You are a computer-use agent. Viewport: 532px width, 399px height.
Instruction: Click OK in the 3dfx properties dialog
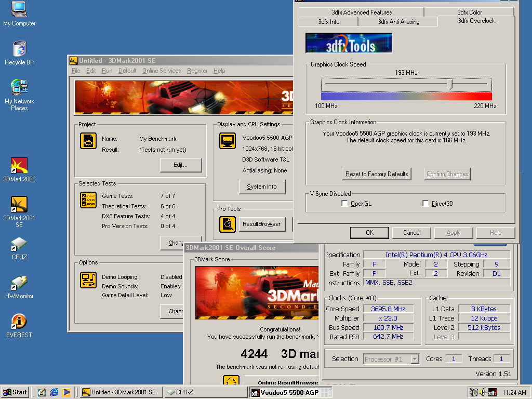pos(369,233)
